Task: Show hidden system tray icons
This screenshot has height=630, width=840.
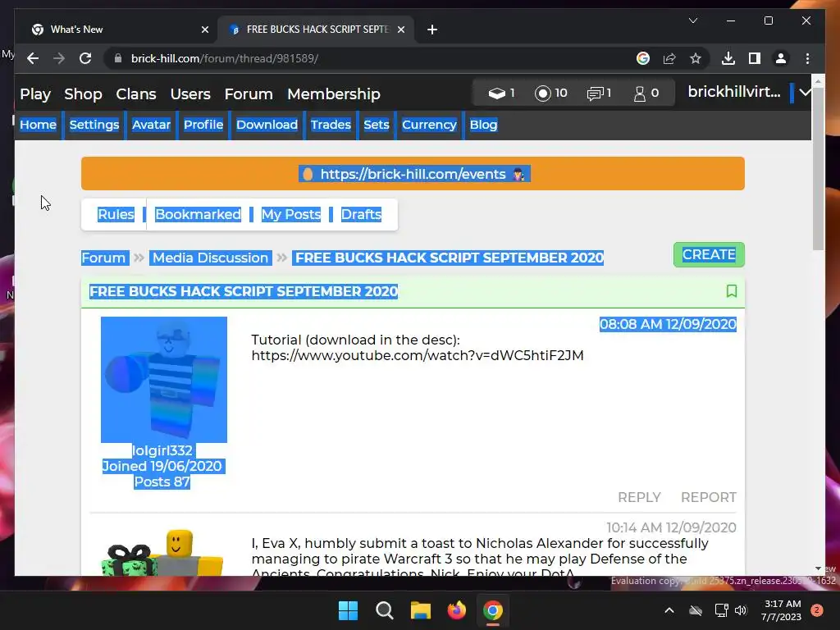Action: [669, 610]
